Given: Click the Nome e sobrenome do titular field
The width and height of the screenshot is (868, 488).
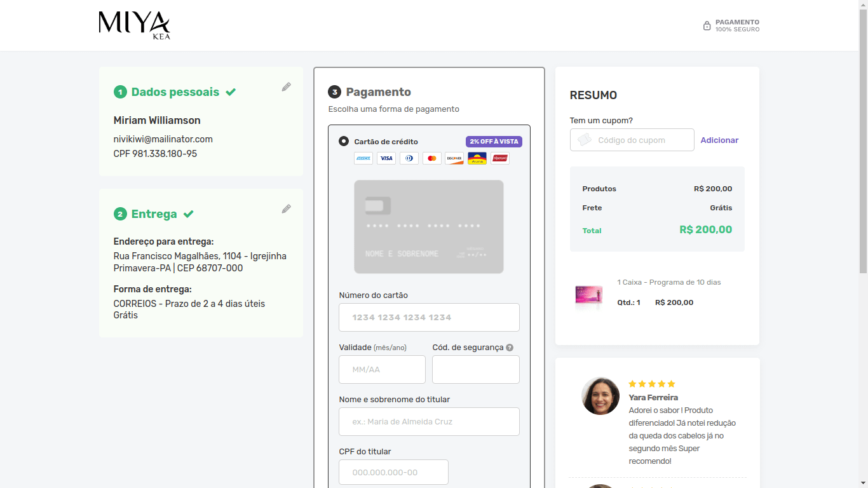Looking at the screenshot, I should click(429, 421).
